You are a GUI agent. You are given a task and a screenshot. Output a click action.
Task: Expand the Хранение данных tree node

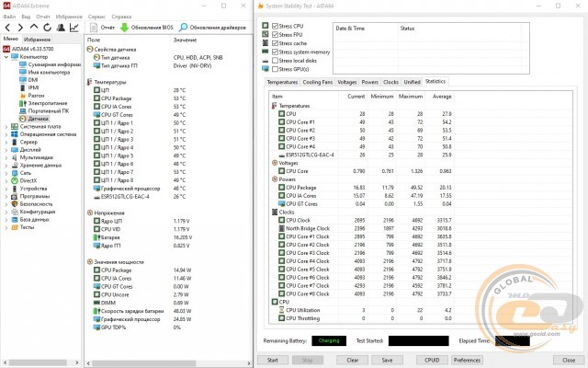(x=6, y=166)
